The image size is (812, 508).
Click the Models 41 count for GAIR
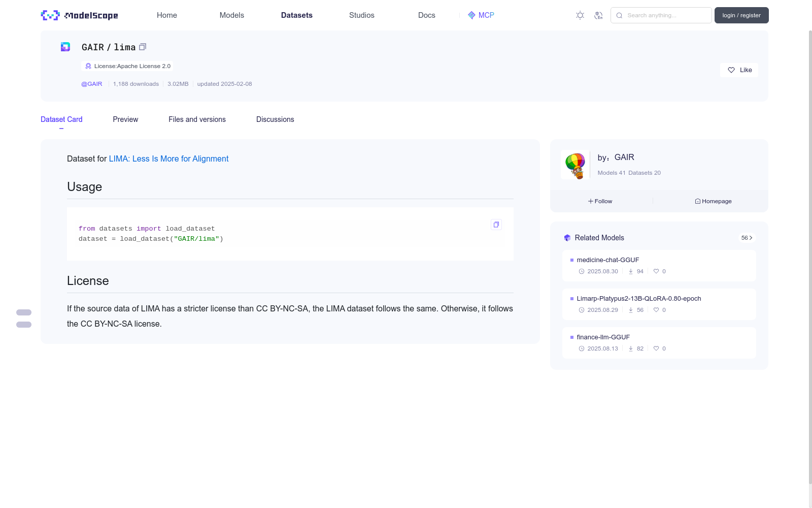click(x=612, y=173)
